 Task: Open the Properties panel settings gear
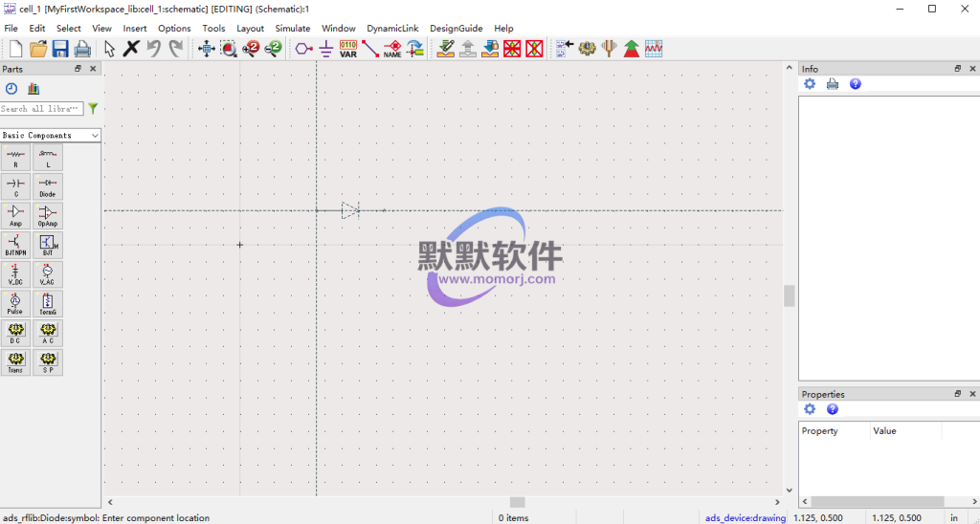pyautogui.click(x=810, y=409)
